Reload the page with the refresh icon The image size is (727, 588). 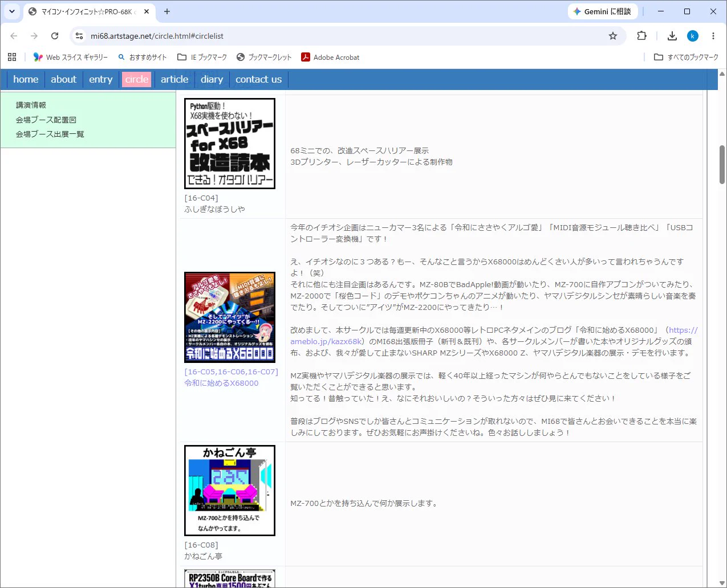pos(55,36)
